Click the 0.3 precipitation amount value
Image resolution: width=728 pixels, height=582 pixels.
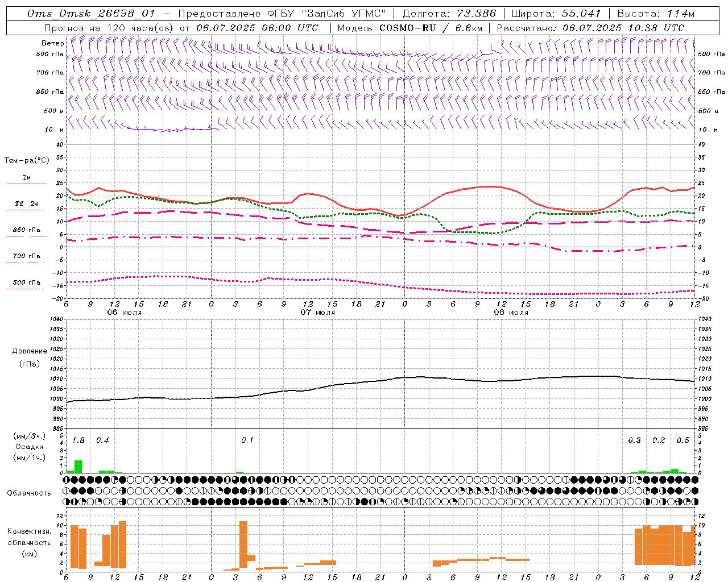coord(634,440)
